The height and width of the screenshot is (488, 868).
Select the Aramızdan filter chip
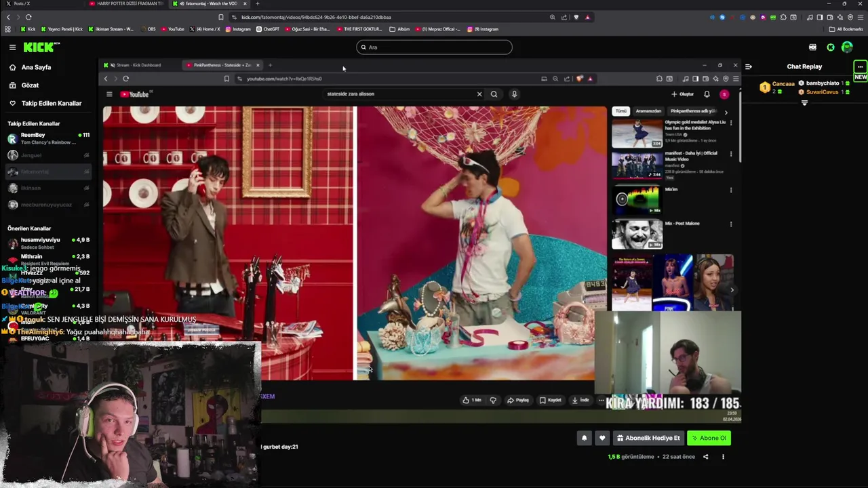click(x=648, y=111)
